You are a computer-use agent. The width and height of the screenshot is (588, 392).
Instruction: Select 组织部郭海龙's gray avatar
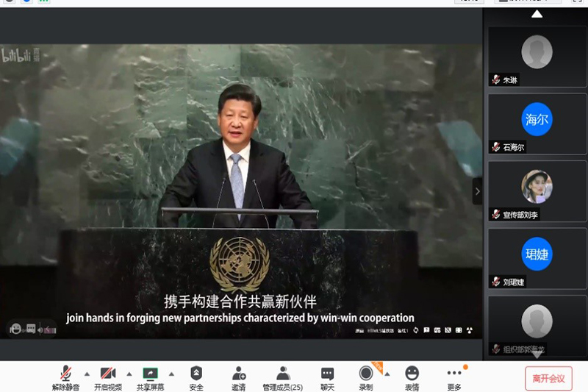[537, 321]
